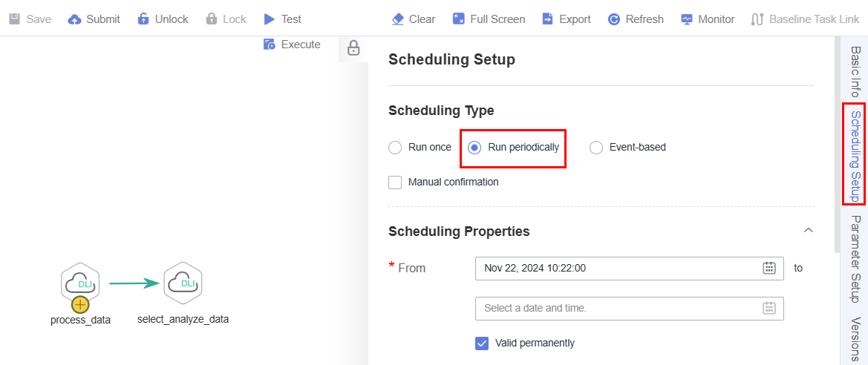Select the Event-based scheduling option
Screen dimensions: 868x365
596,148
